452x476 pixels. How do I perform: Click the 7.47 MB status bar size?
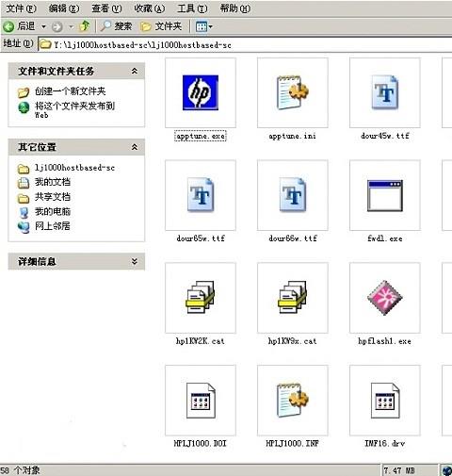[x=399, y=470]
